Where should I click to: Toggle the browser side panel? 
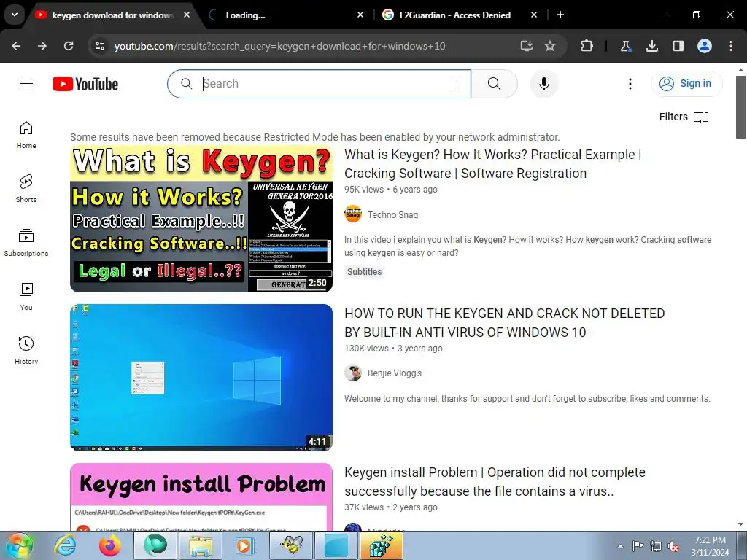click(x=678, y=46)
